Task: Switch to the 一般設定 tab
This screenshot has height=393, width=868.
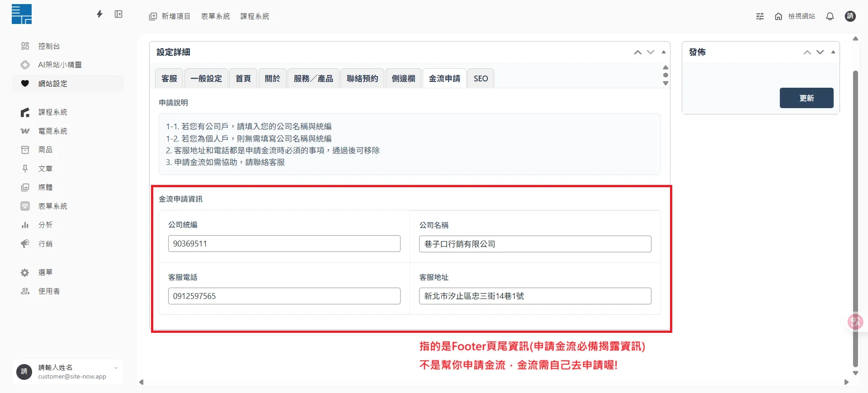Action: click(206, 79)
